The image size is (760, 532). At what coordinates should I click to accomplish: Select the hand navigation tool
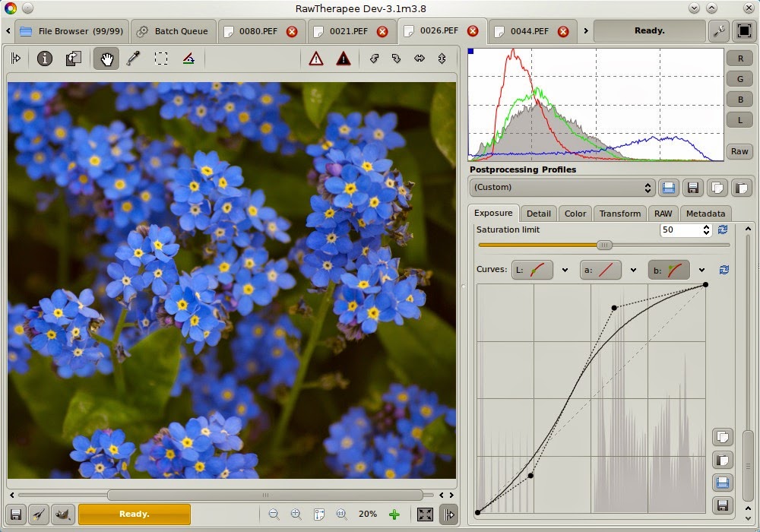106,59
